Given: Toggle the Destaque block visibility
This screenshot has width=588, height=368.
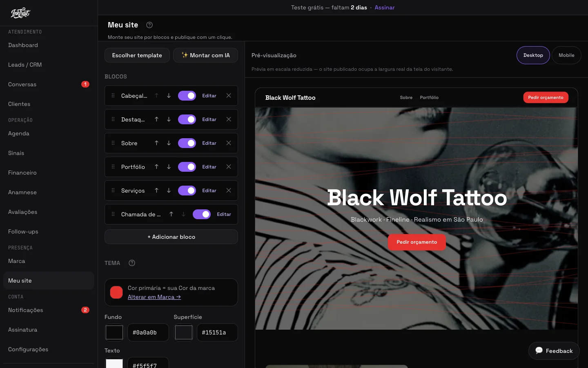Looking at the screenshot, I should click(187, 119).
